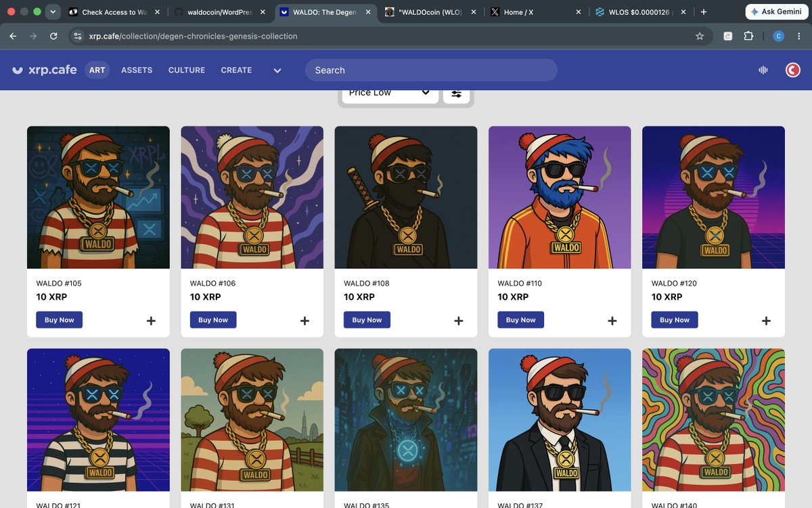Click the audio waveform icon in header
Viewport: 812px width, 508px height.
(x=763, y=70)
